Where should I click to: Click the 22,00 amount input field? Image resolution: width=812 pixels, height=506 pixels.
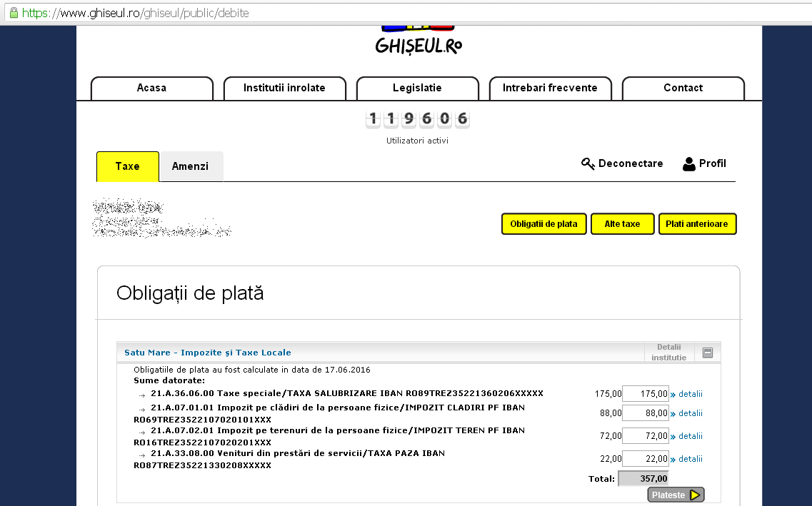[x=646, y=458]
